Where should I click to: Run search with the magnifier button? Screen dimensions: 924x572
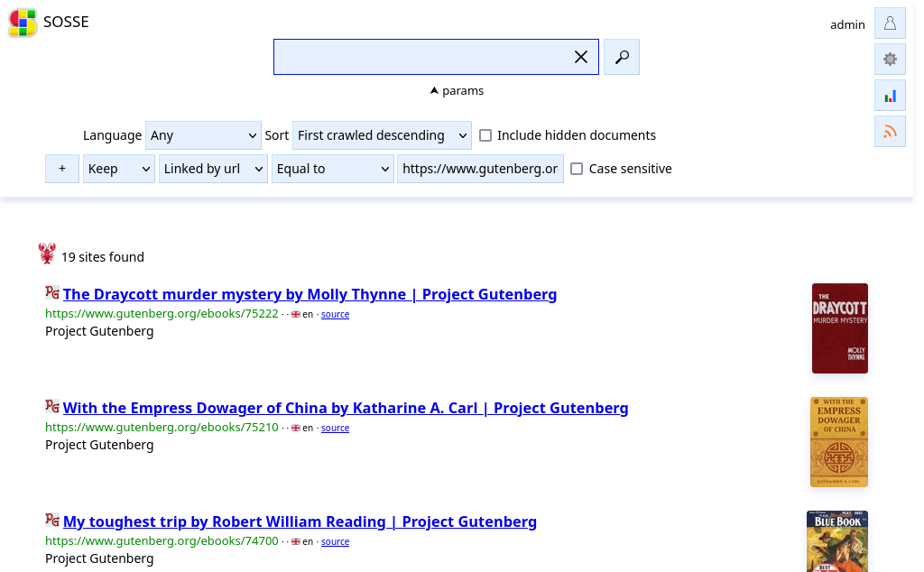(621, 57)
